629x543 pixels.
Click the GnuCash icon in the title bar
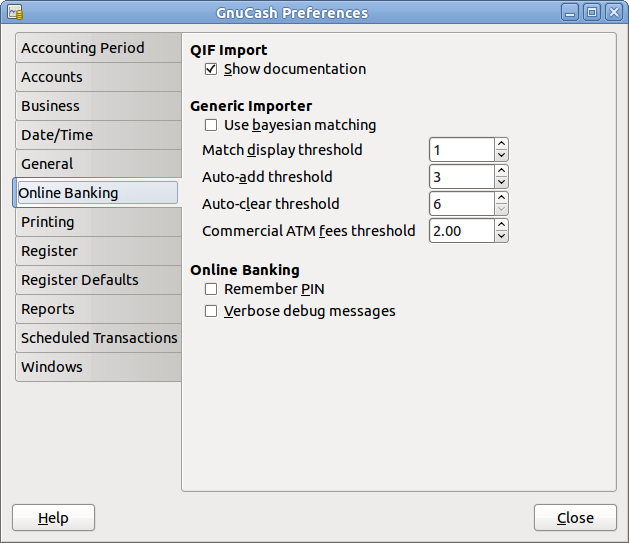point(15,12)
